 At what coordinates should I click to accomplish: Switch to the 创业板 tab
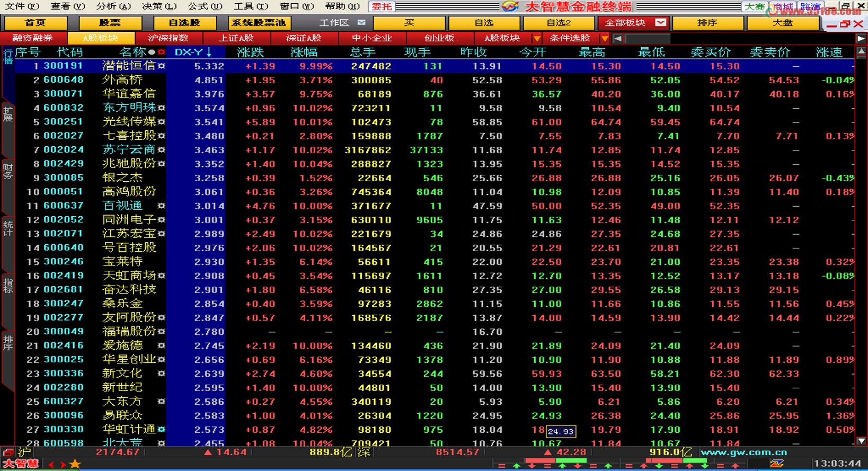pos(440,38)
